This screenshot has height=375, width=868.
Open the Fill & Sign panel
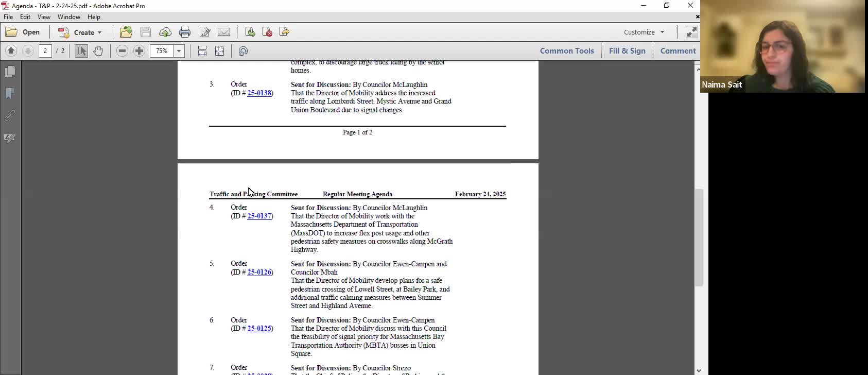tap(627, 50)
